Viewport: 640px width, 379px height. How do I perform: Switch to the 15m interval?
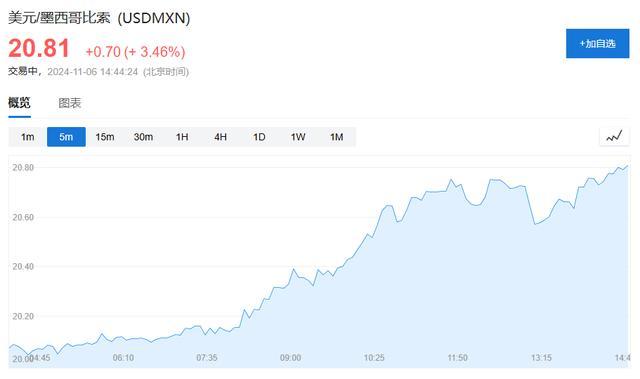pyautogui.click(x=105, y=137)
